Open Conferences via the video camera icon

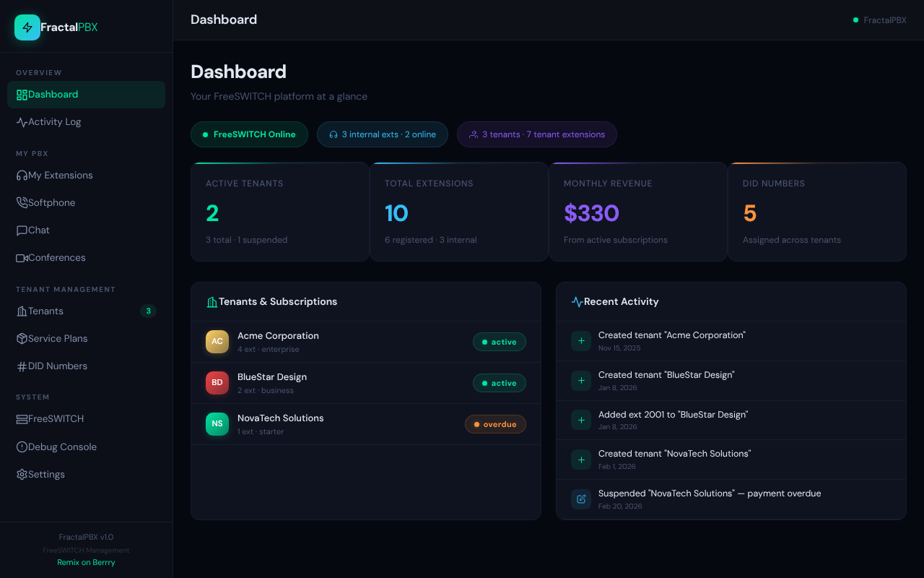pyautogui.click(x=22, y=258)
